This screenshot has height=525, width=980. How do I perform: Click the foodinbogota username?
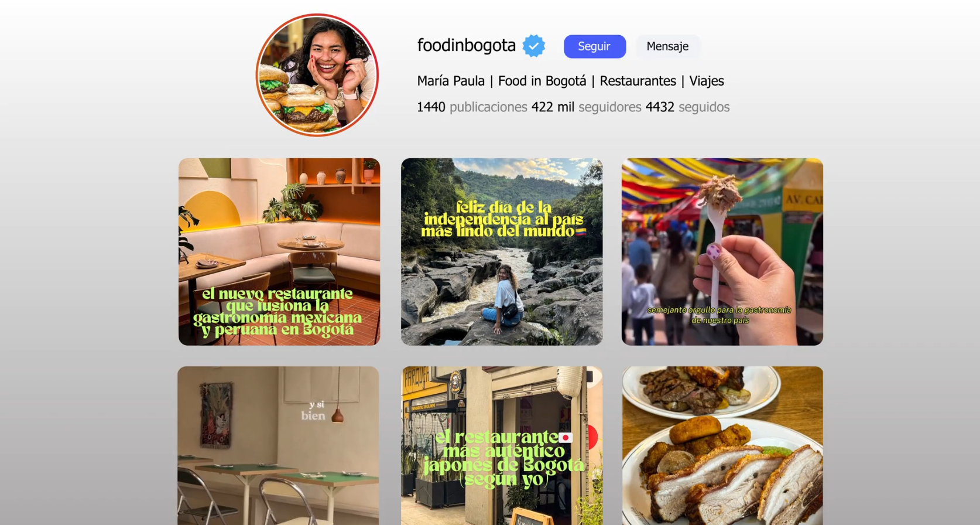click(467, 46)
